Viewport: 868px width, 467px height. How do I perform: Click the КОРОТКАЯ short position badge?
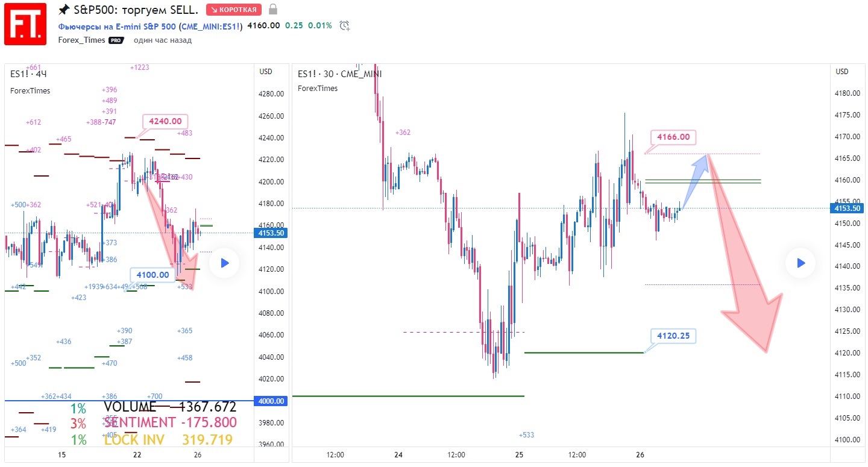(x=234, y=10)
